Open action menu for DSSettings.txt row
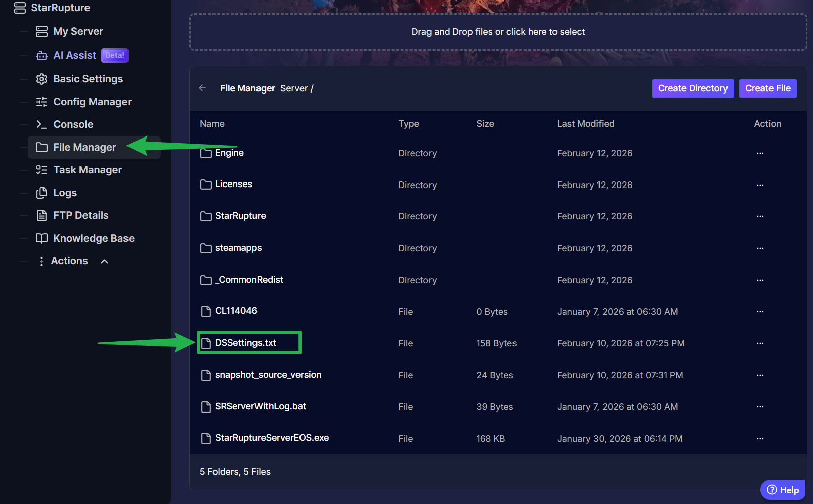The height and width of the screenshot is (504, 813). 760,343
